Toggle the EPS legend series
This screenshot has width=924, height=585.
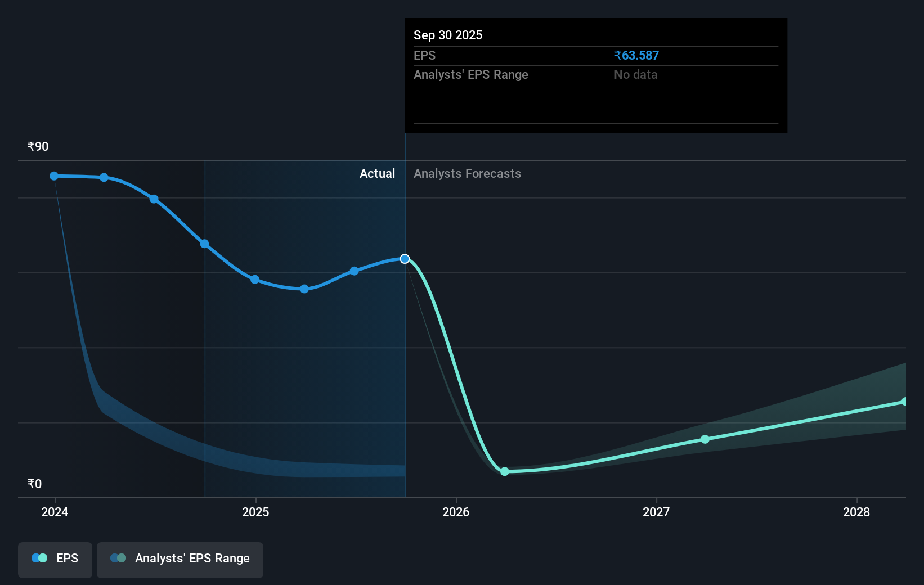pyautogui.click(x=55, y=560)
